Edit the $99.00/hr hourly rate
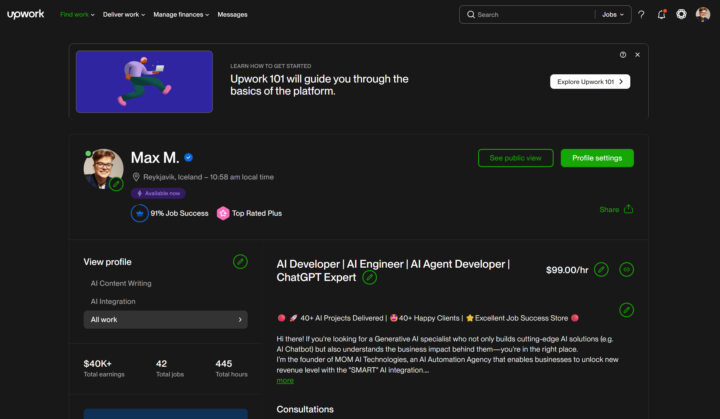 click(601, 269)
